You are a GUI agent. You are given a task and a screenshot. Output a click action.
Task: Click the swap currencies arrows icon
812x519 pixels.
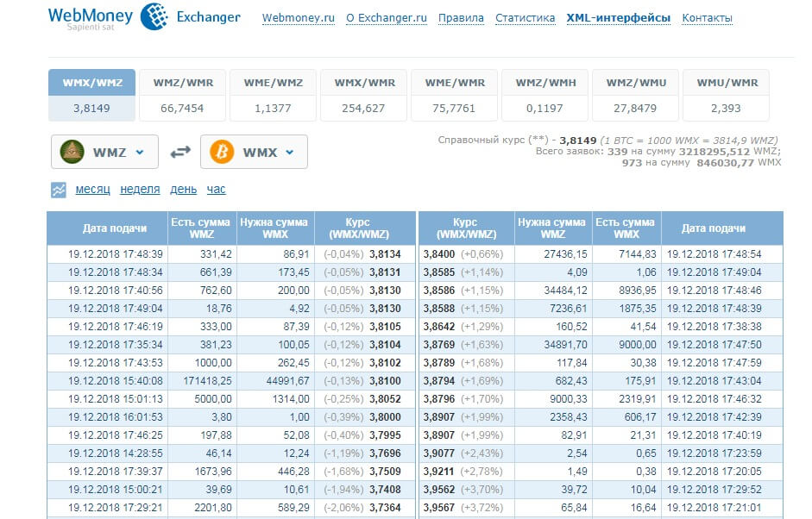coord(180,152)
